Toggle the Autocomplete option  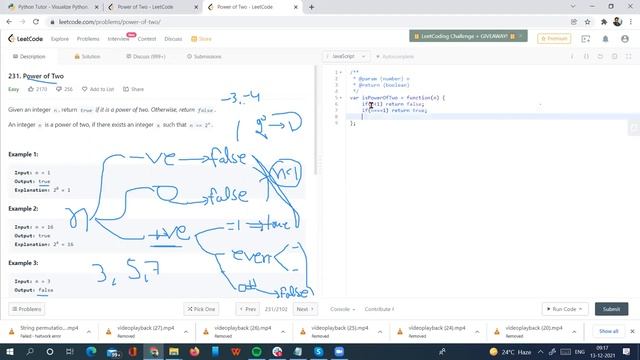click(395, 56)
